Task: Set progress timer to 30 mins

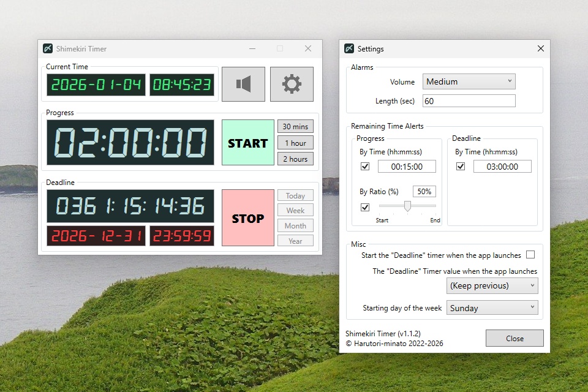Action: (295, 126)
